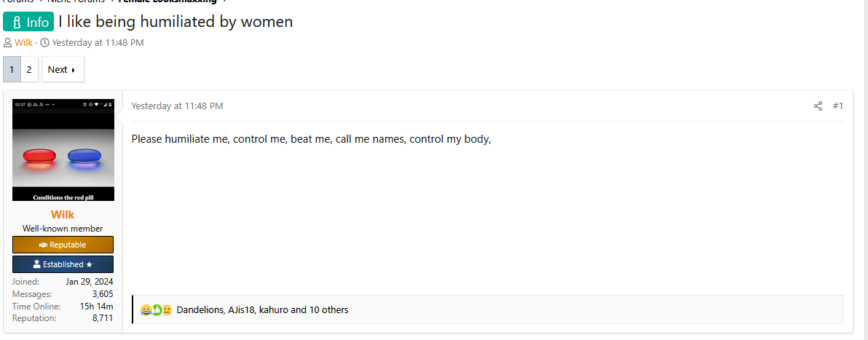Open the #1 post permalink
Image resolution: width=868 pixels, height=340 pixels.
point(837,106)
